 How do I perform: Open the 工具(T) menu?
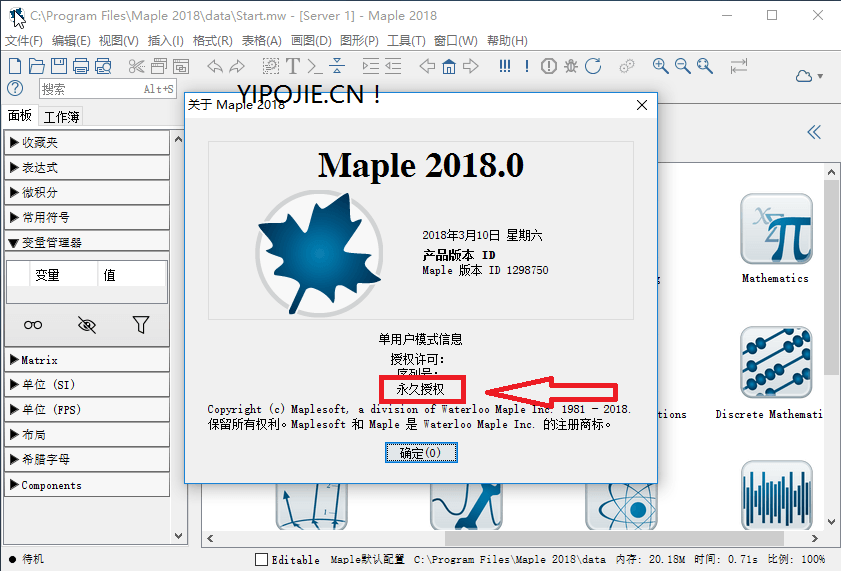[x=406, y=41]
